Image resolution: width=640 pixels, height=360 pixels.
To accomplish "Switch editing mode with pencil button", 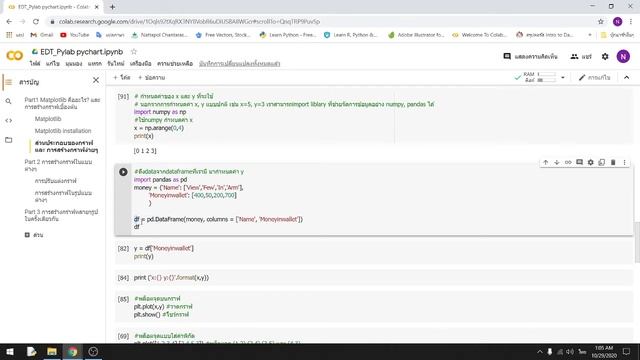I will 594,78.
